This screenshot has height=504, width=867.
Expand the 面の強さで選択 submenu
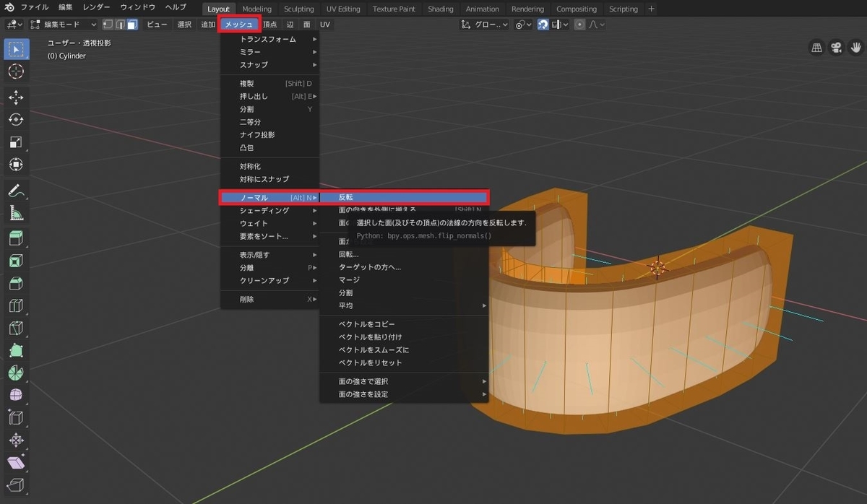tap(404, 381)
